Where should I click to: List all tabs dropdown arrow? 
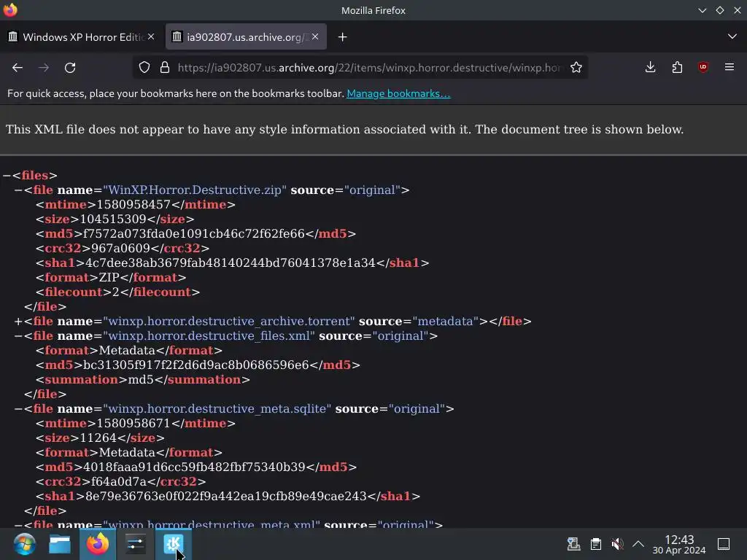(x=732, y=36)
